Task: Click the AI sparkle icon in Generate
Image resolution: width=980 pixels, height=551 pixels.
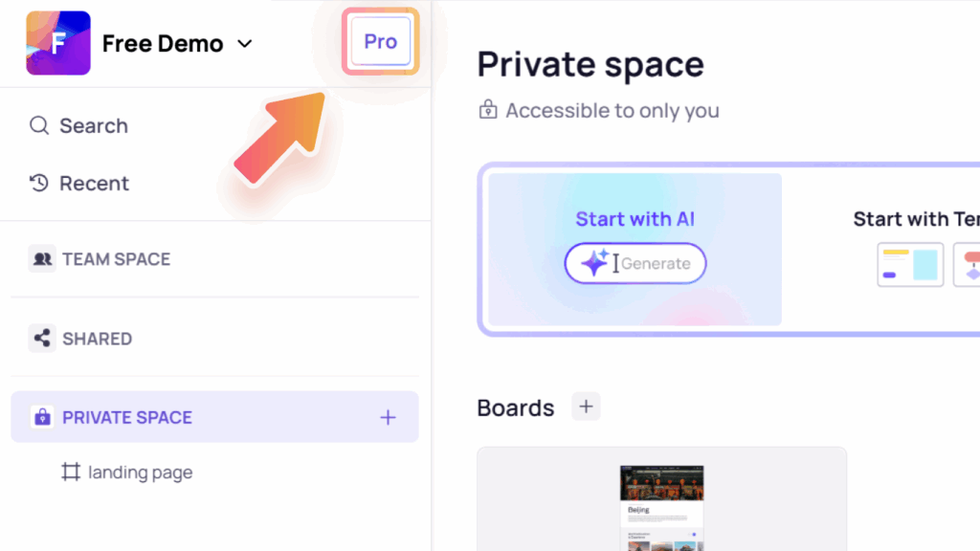Action: (594, 262)
